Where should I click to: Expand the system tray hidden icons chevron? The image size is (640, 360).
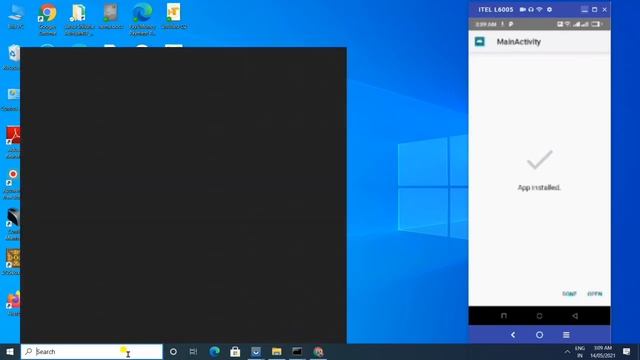point(567,352)
